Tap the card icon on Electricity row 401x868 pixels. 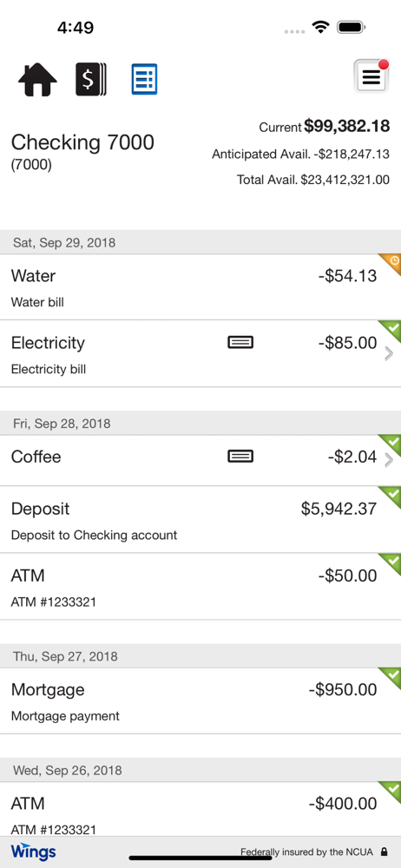click(240, 343)
